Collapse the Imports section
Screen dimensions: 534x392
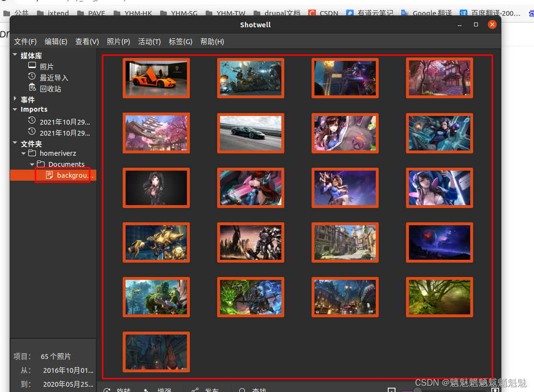(15, 109)
